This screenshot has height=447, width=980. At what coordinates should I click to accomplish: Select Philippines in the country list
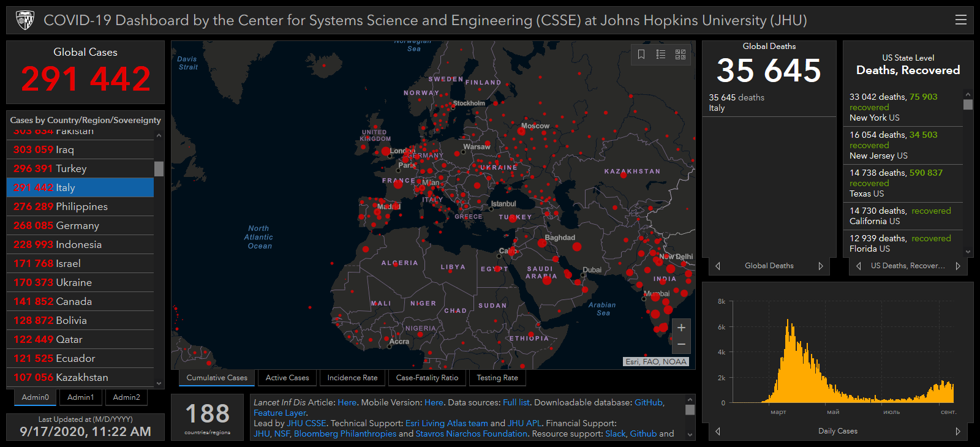(x=80, y=206)
